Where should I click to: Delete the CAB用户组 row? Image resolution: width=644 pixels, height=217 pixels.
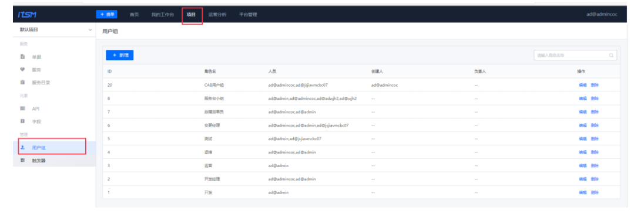pos(595,85)
